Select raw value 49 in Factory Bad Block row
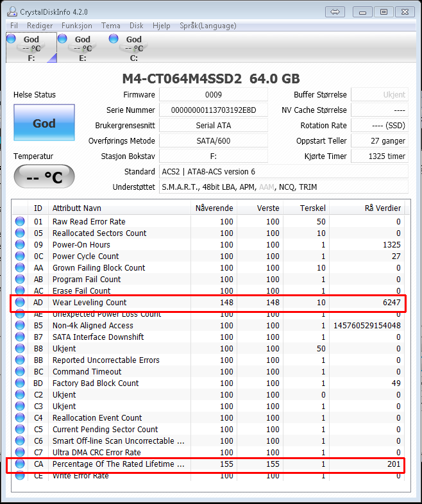422x504 pixels. [x=396, y=383]
